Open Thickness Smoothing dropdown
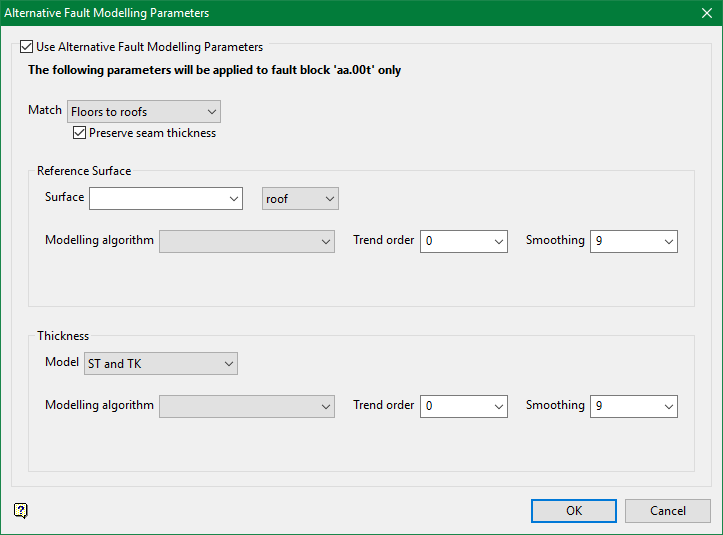Viewport: 723px width, 535px height. (x=668, y=406)
